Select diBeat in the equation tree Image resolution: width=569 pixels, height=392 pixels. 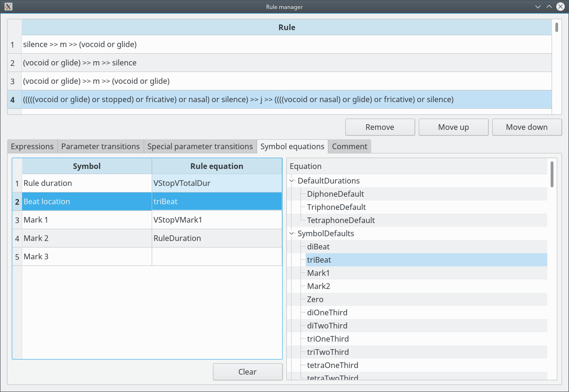click(x=318, y=247)
